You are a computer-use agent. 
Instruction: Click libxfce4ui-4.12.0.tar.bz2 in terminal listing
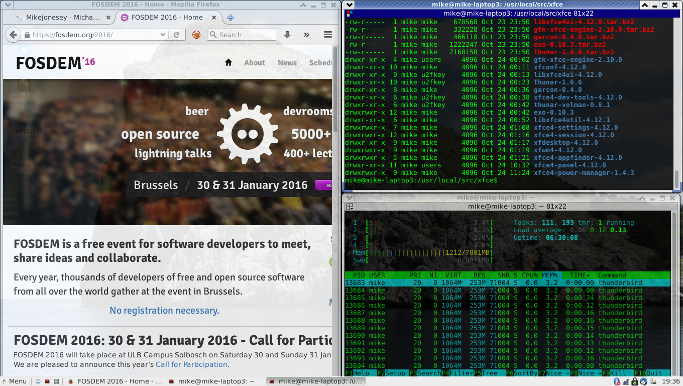(x=584, y=21)
